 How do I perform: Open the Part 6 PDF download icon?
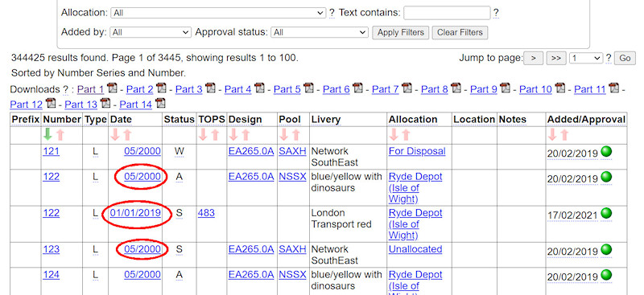pyautogui.click(x=357, y=88)
